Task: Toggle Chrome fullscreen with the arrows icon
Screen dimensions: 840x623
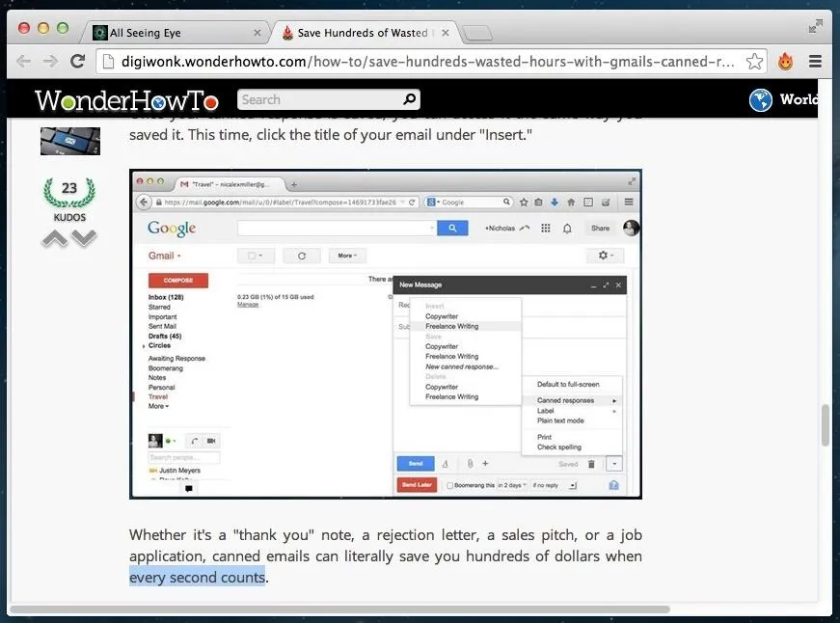Action: (x=815, y=26)
